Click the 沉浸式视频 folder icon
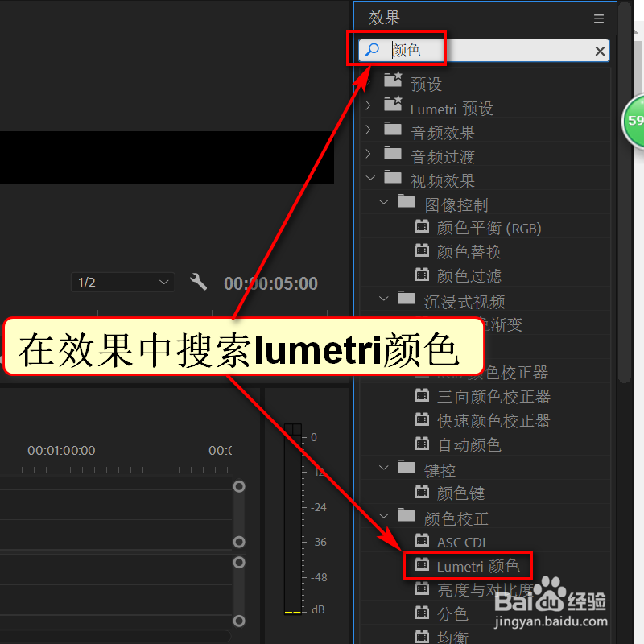 [x=407, y=298]
